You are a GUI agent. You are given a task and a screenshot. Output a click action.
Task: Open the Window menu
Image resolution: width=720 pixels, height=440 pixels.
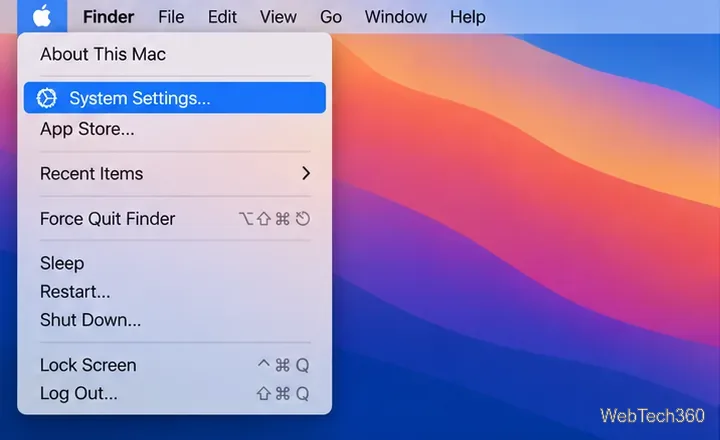[396, 17]
